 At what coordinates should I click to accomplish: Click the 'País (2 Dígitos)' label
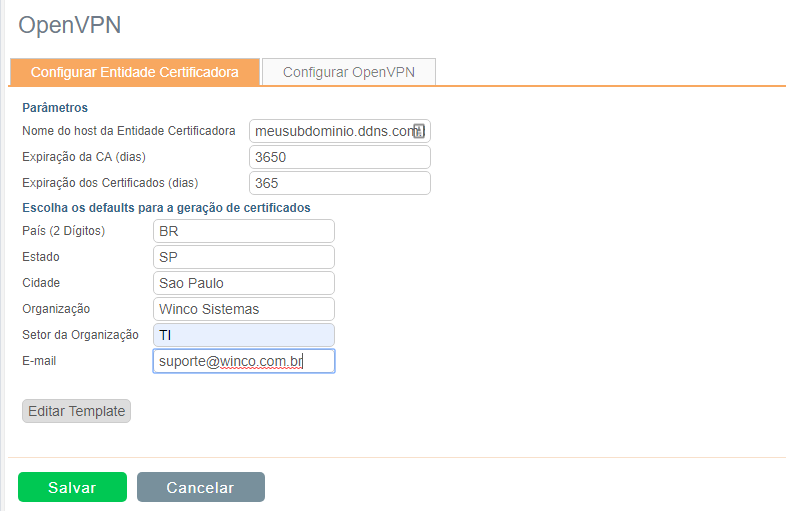click(x=64, y=231)
